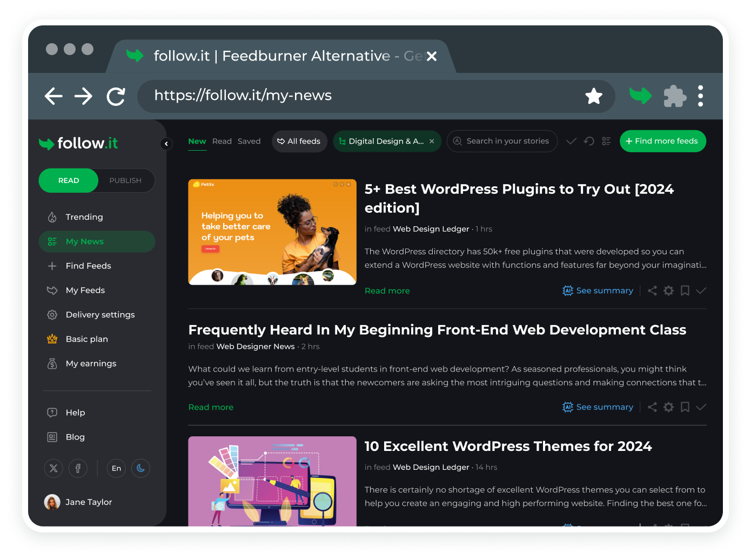Open the Web Designer News feed link
Image resolution: width=751 pixels, height=560 pixels.
(x=256, y=347)
